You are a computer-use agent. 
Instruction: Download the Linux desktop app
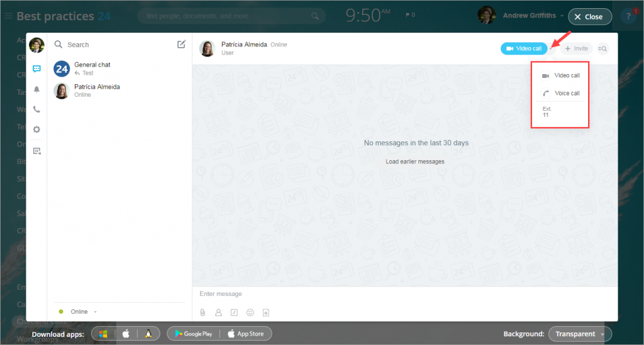(148, 334)
